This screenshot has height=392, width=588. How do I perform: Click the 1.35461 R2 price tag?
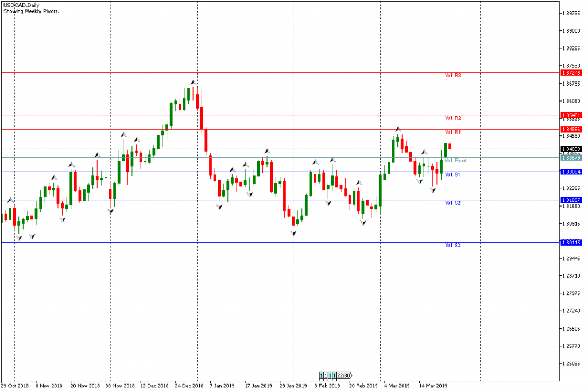click(x=572, y=115)
